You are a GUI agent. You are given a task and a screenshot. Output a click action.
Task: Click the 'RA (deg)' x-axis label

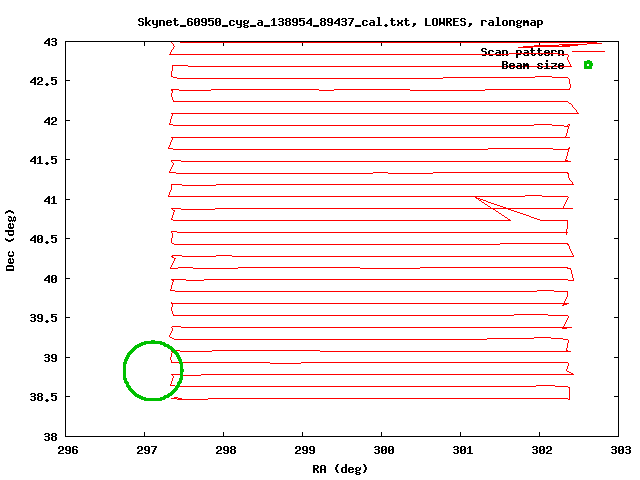341,468
